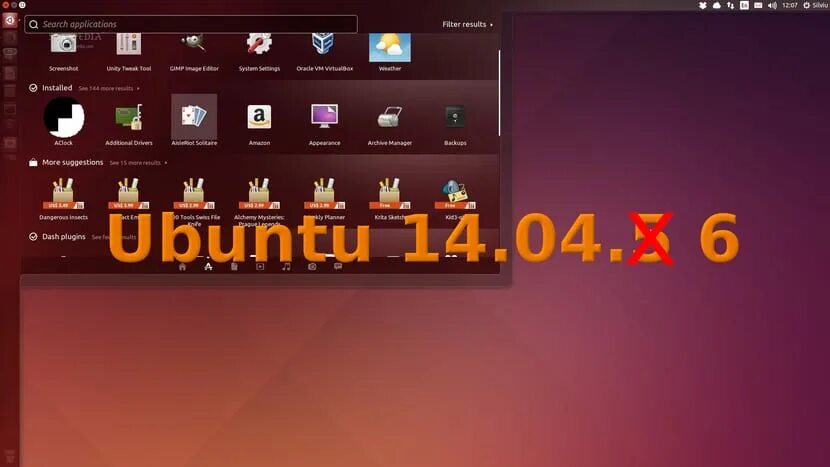Switch to the Applications lens
Screen dimensions: 830x467
coord(208,266)
